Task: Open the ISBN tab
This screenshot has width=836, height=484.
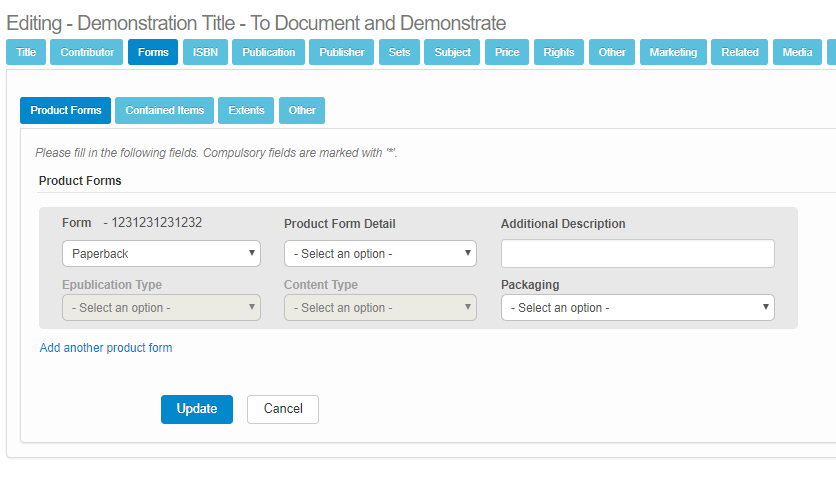Action: (205, 52)
